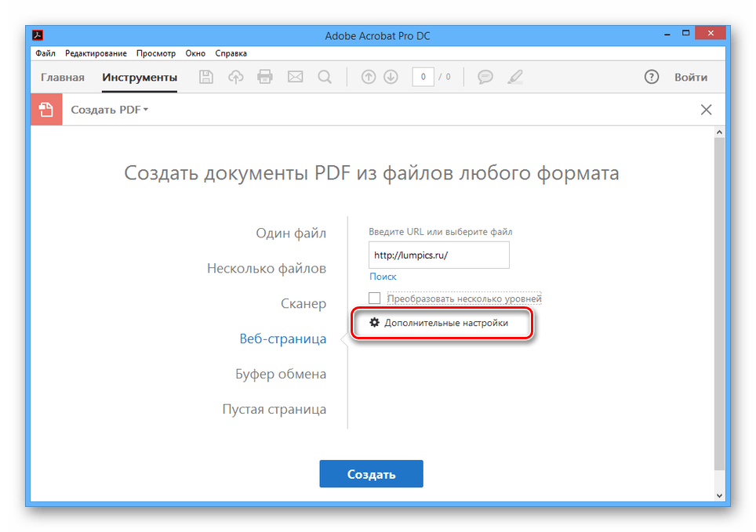756x532 pixels.
Task: Open the help question mark icon
Action: (651, 77)
